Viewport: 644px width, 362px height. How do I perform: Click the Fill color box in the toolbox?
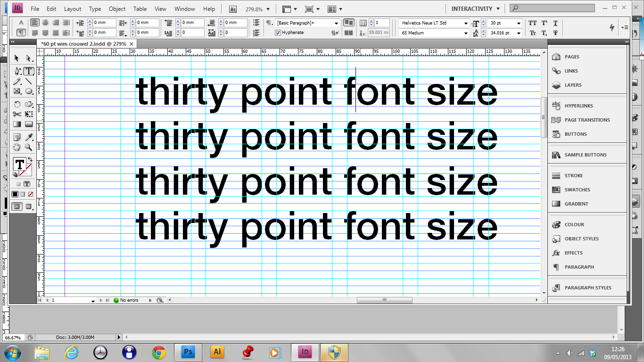[19, 164]
